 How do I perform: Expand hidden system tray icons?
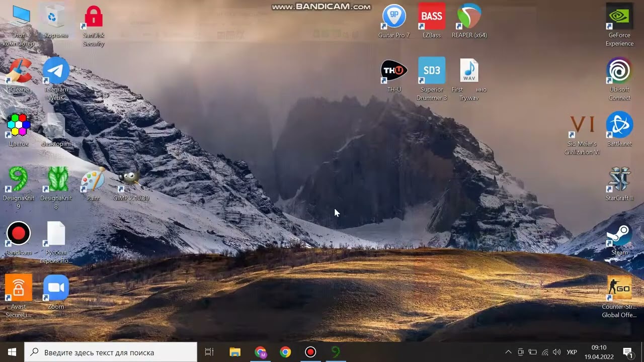pos(508,352)
